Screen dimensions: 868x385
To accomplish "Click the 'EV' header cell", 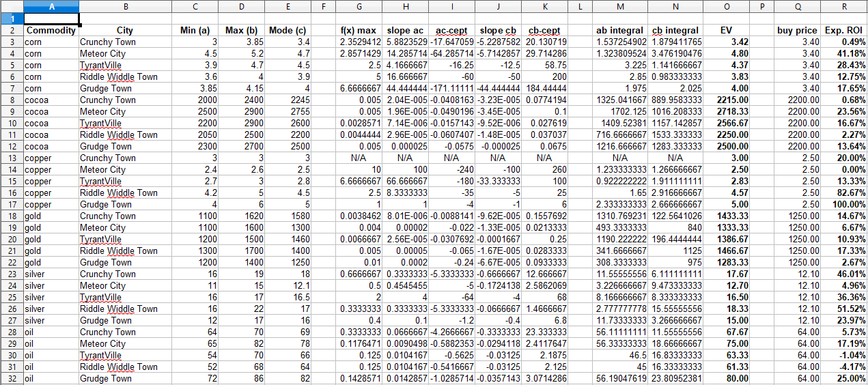I will click(x=727, y=30).
